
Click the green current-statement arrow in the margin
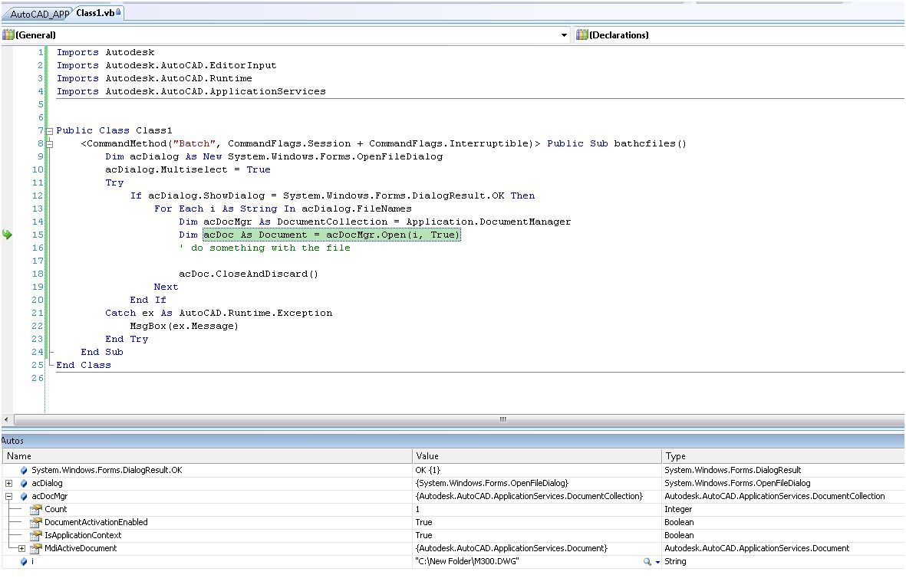(7, 235)
